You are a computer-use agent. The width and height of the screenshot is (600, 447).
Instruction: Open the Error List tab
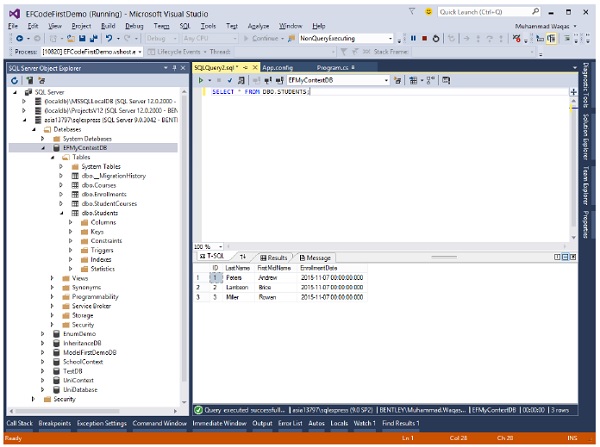click(x=290, y=423)
